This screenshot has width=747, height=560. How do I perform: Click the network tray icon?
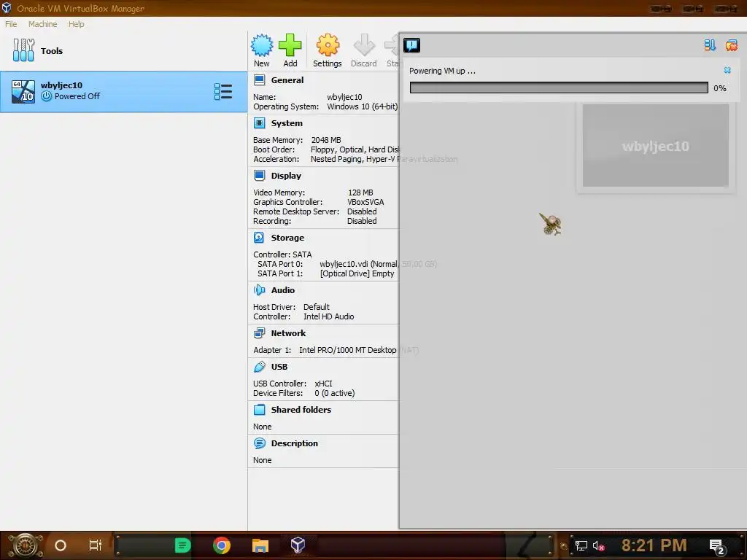pos(581,545)
